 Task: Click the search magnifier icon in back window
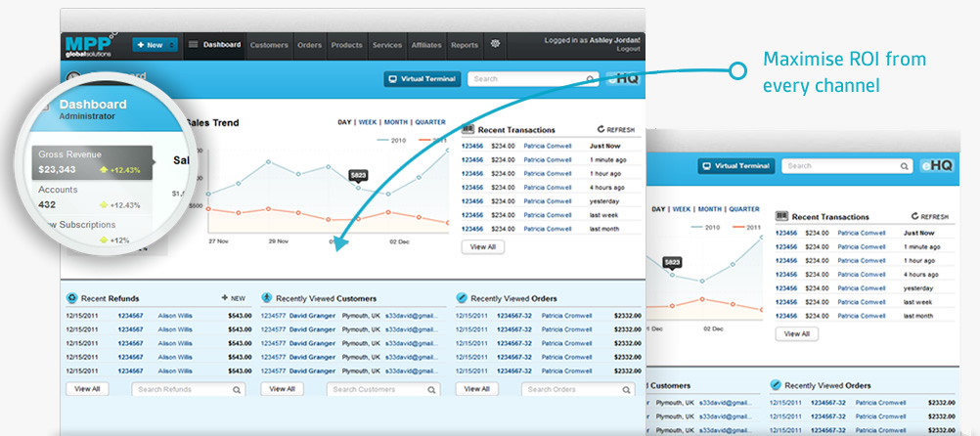click(904, 166)
